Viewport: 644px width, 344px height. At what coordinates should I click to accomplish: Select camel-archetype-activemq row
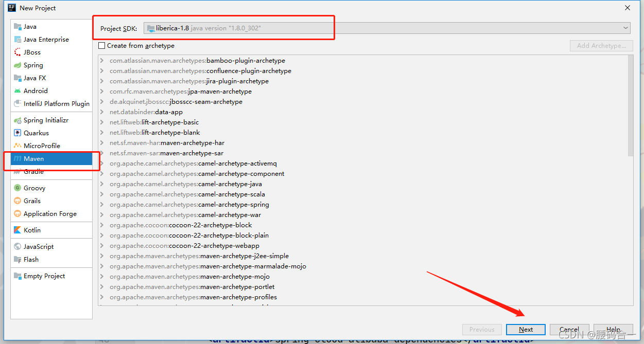coord(363,164)
